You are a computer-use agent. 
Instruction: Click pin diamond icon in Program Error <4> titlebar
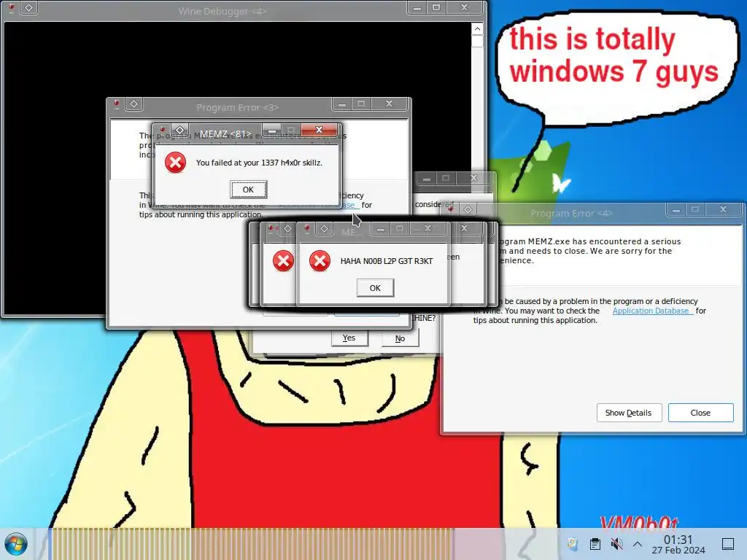[x=468, y=209]
